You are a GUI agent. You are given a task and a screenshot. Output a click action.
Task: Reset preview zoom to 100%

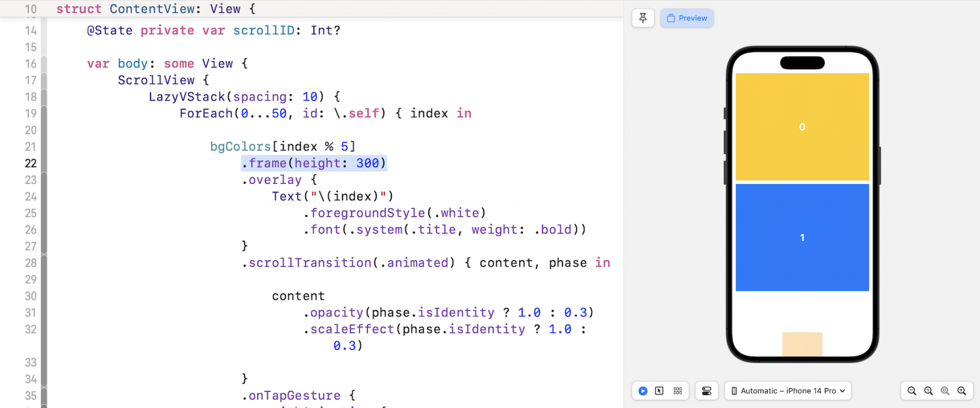point(928,391)
